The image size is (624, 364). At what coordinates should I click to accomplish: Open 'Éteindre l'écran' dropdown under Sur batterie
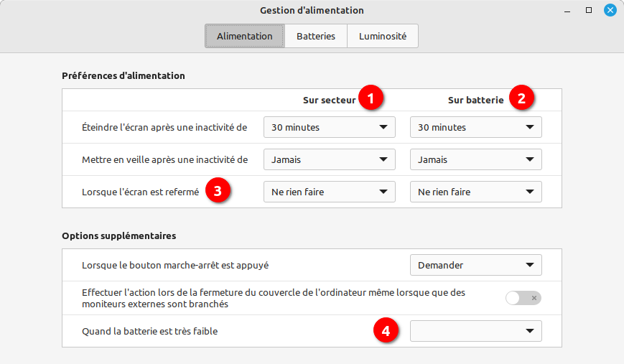point(475,127)
